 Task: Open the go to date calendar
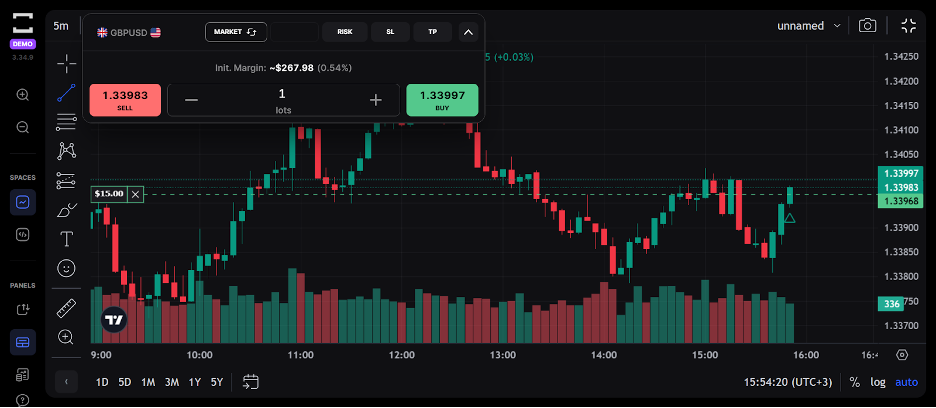pos(251,381)
